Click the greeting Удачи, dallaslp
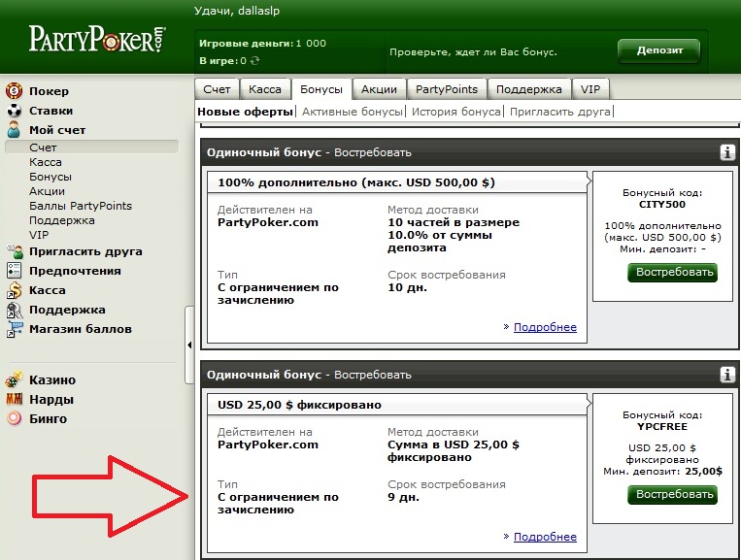 pos(237,11)
